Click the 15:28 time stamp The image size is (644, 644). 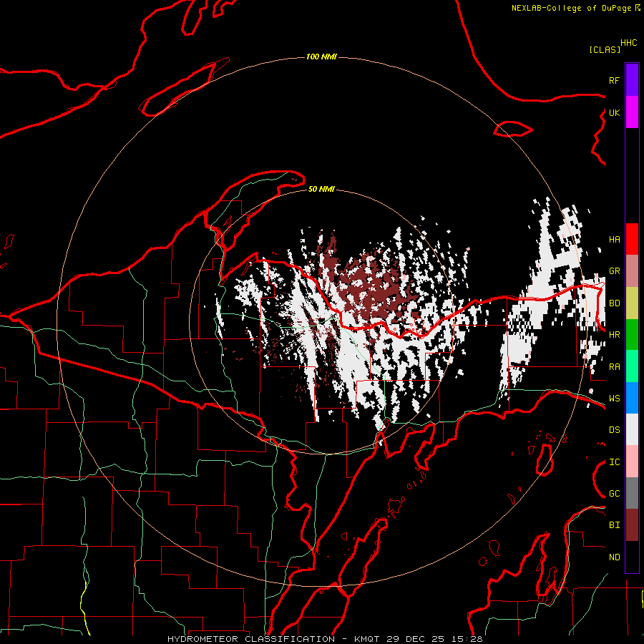pos(466,639)
